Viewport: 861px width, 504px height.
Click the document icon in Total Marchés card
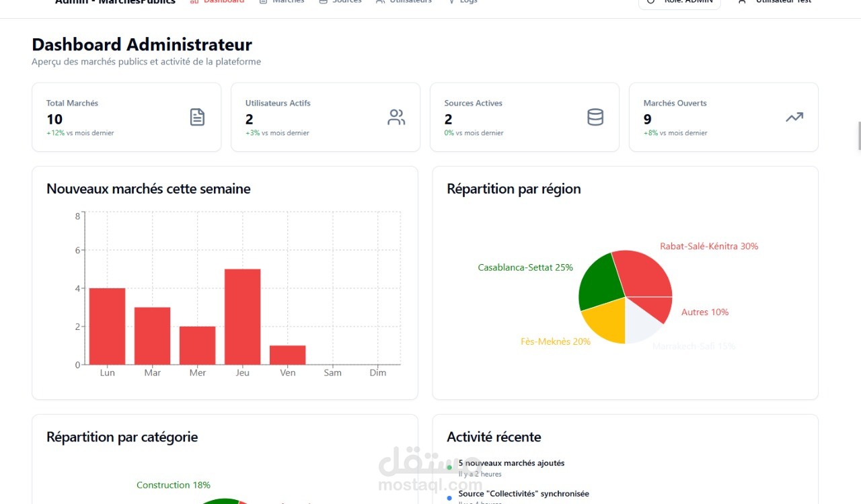[x=197, y=118]
